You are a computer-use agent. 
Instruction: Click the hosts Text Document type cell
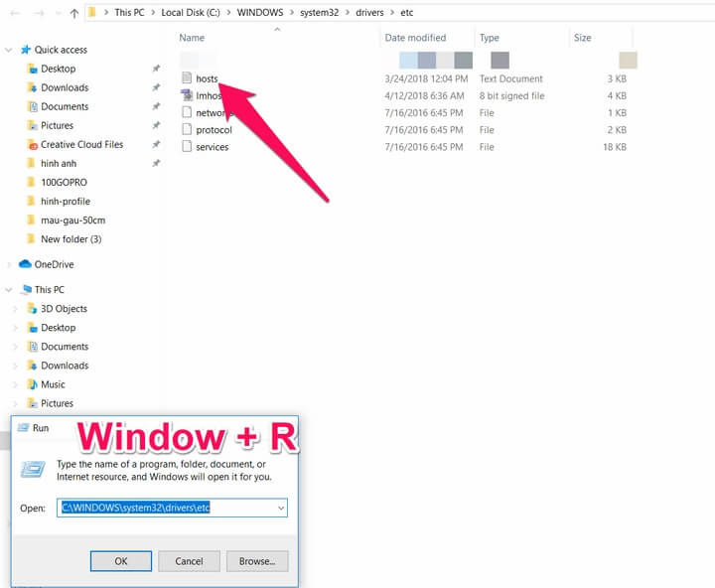tap(510, 78)
